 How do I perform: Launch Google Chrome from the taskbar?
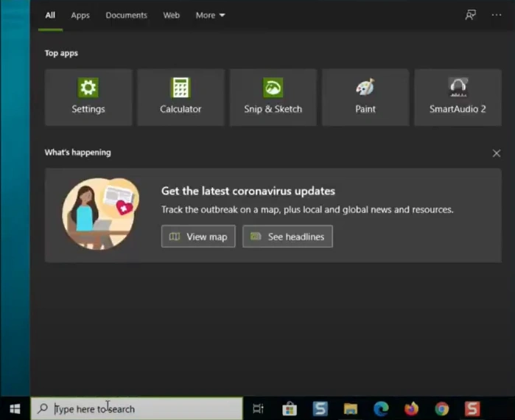point(442,409)
